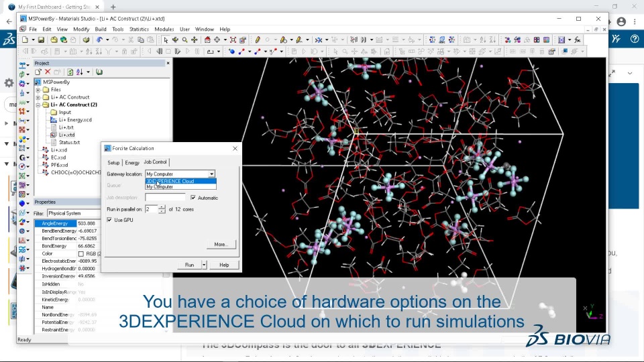
Task: Open the Modify menu
Action: coord(81,29)
